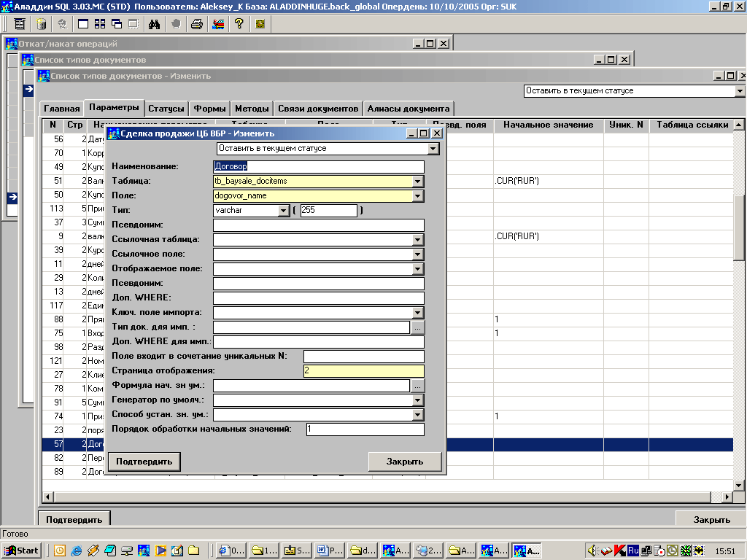Click the volume speaker icon in the system tray
Screen dimensions: 747x560
coord(592,551)
